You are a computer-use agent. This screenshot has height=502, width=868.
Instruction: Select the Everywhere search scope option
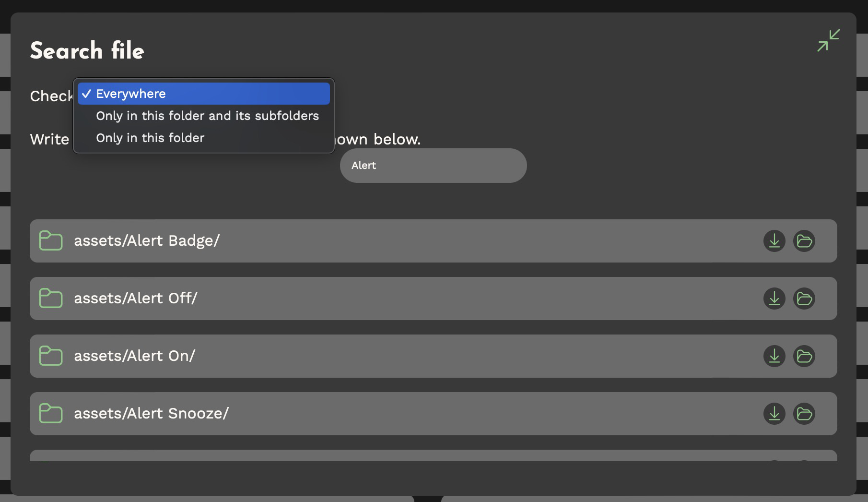pyautogui.click(x=204, y=94)
